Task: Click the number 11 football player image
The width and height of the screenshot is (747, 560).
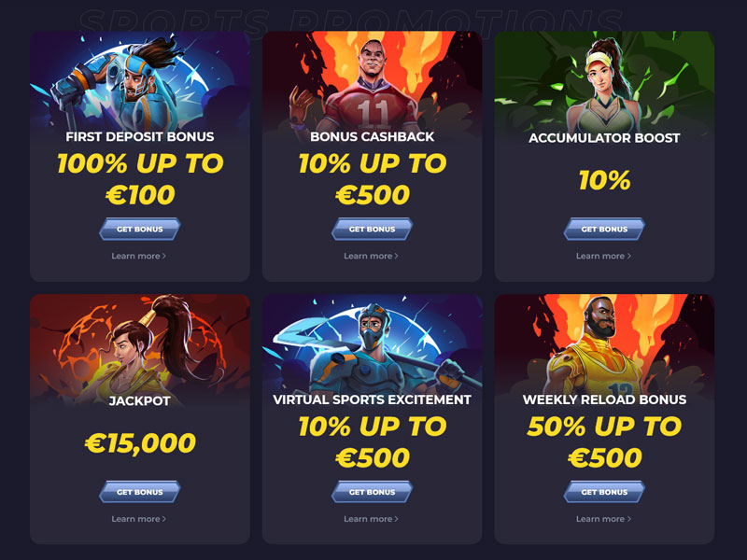Action: 372,81
